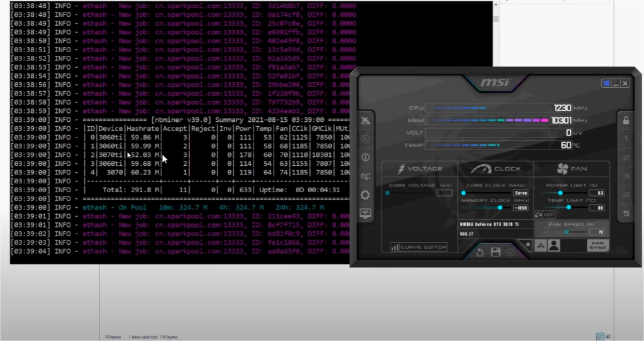This screenshot has height=341, width=644.
Task: Click the MSI logo at Afterburner top
Action: pyautogui.click(x=495, y=82)
